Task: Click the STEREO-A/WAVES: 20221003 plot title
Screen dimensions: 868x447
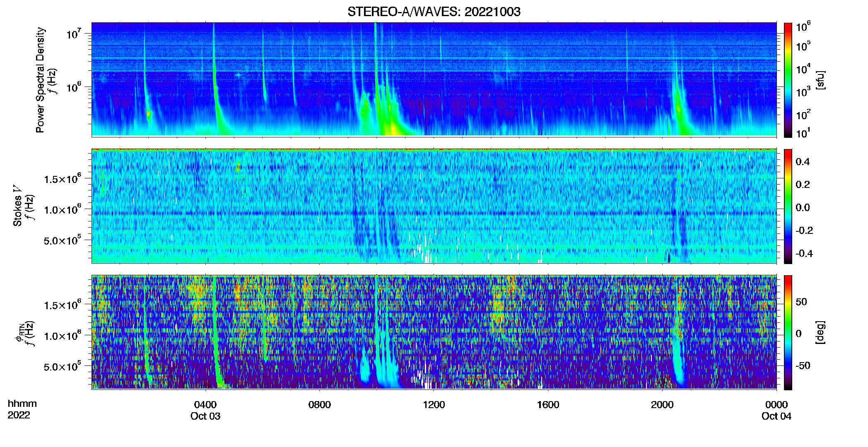Action: 434,12
